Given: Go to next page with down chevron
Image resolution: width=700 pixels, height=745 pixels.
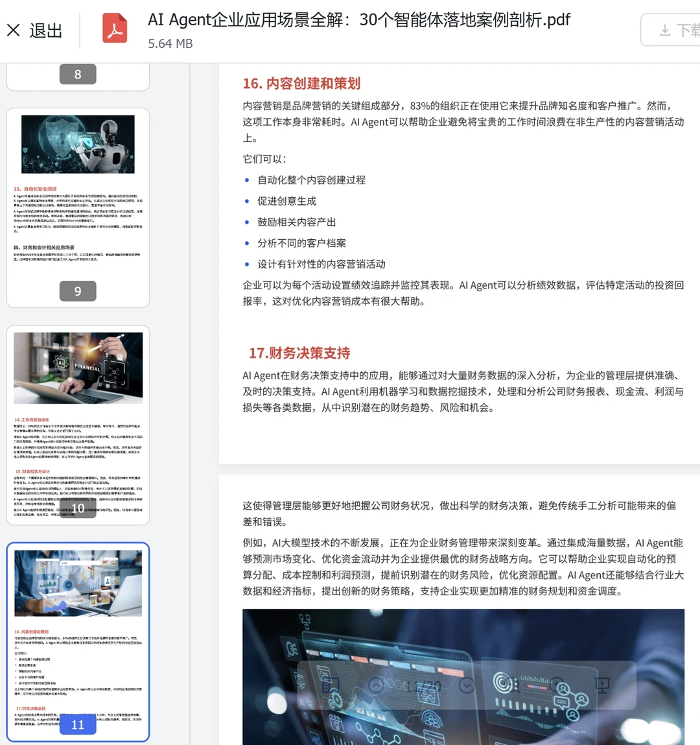Looking at the screenshot, I should pyautogui.click(x=467, y=685).
